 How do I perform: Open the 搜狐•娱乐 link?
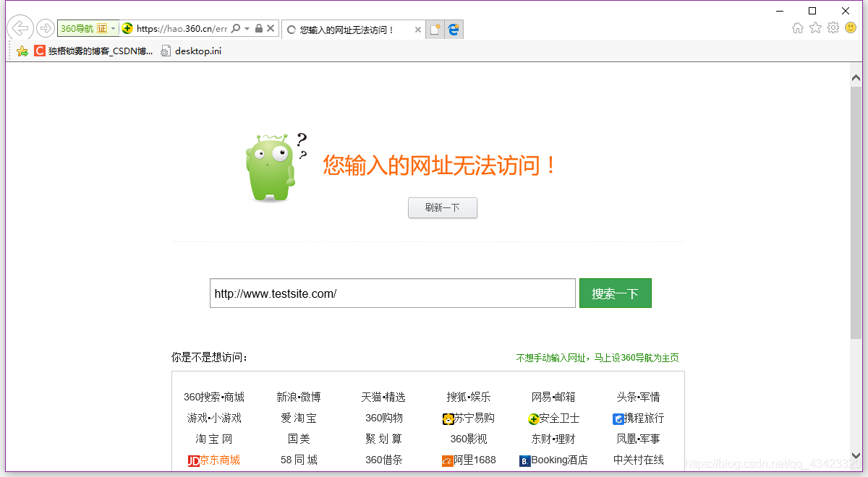click(469, 397)
